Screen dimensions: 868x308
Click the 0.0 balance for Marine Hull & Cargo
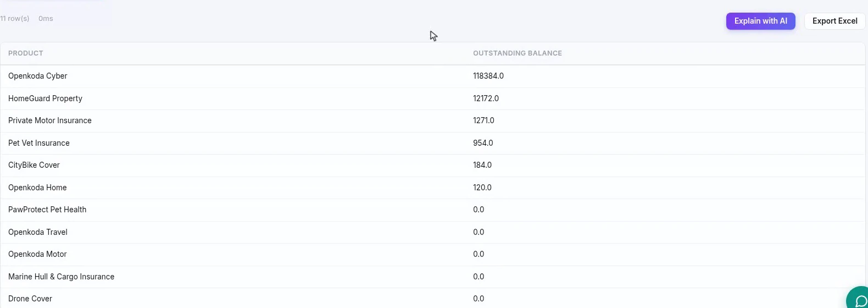pos(479,277)
